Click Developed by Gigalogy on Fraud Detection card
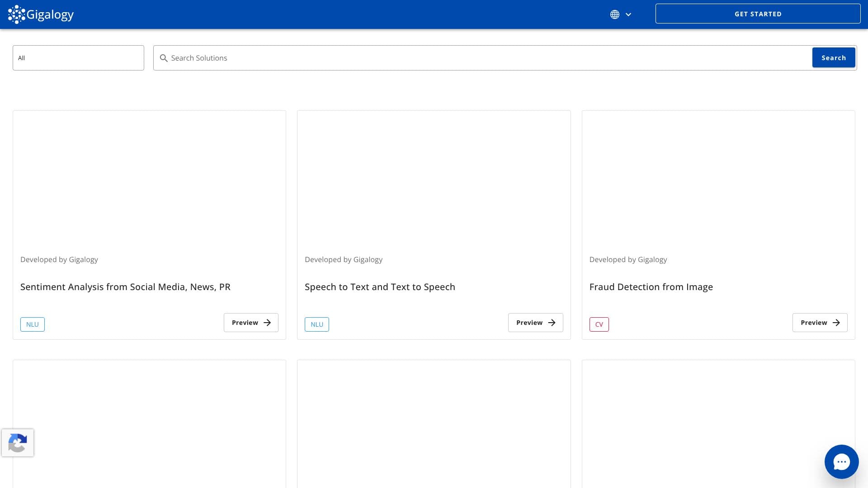The width and height of the screenshot is (868, 488). pos(628,259)
